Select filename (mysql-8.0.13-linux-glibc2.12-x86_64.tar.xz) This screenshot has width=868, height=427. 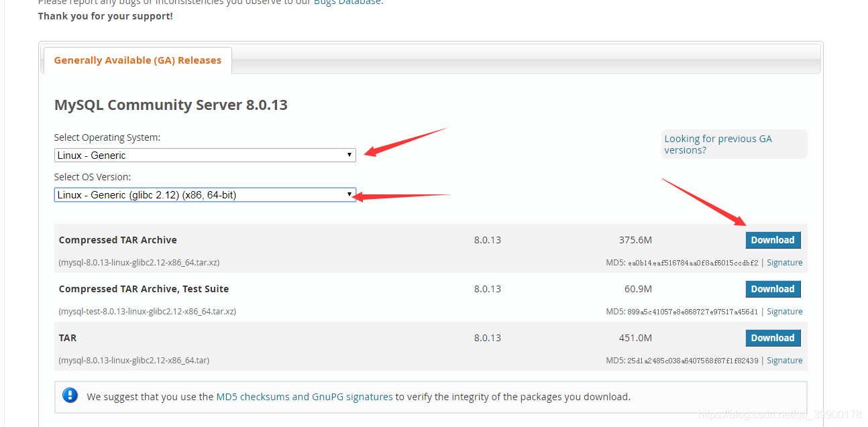139,263
